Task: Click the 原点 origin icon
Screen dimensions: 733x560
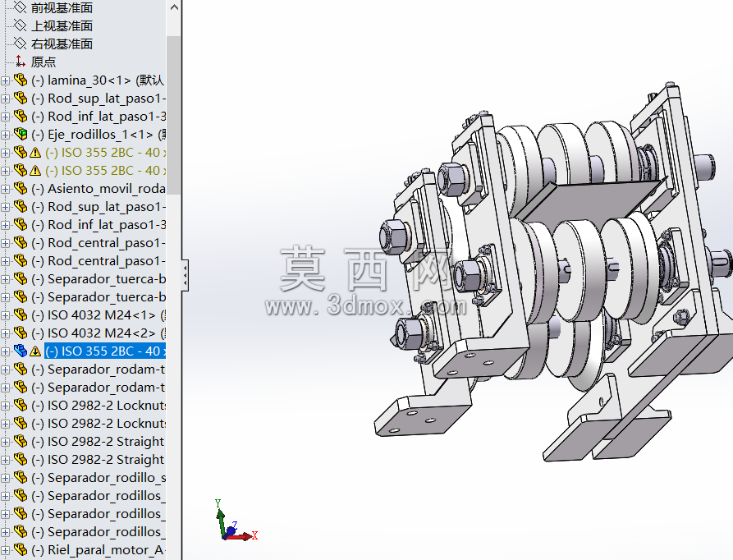Action: coord(20,62)
